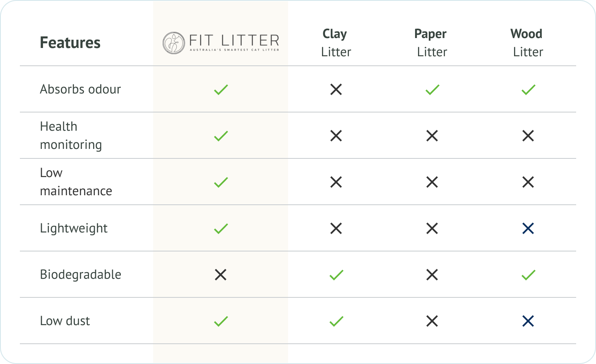Click Wood Litter's Biodegradable checkmark
596x364 pixels.
pos(529,275)
